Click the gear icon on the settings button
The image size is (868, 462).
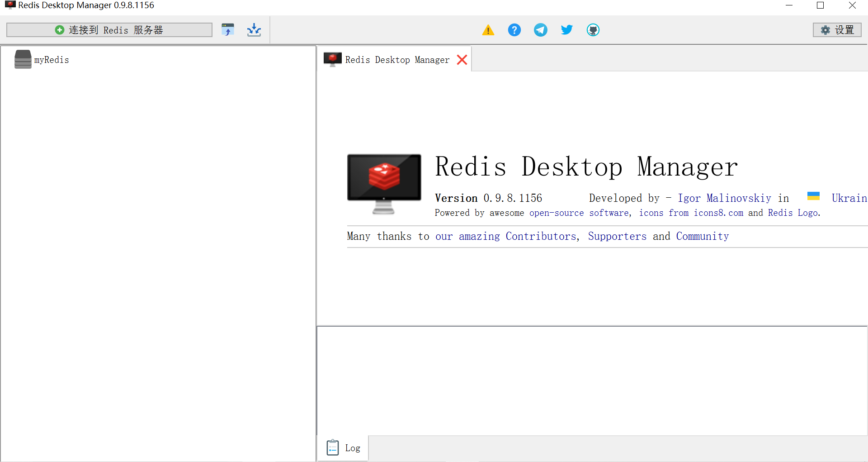coord(826,30)
